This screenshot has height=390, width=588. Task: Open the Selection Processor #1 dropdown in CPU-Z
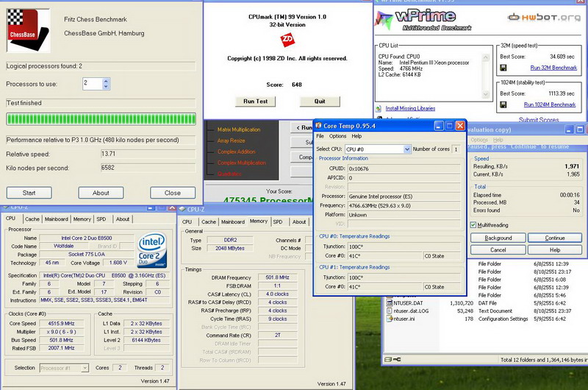[85, 368]
